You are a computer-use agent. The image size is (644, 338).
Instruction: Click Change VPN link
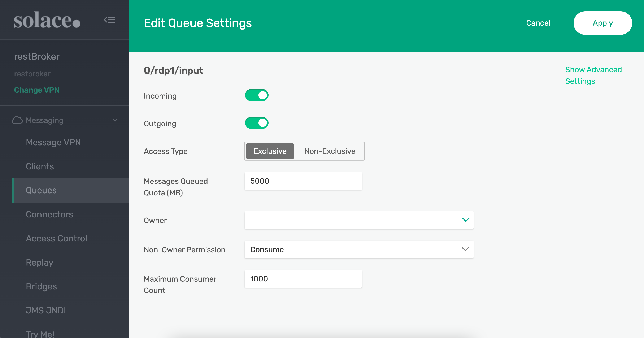coord(36,90)
